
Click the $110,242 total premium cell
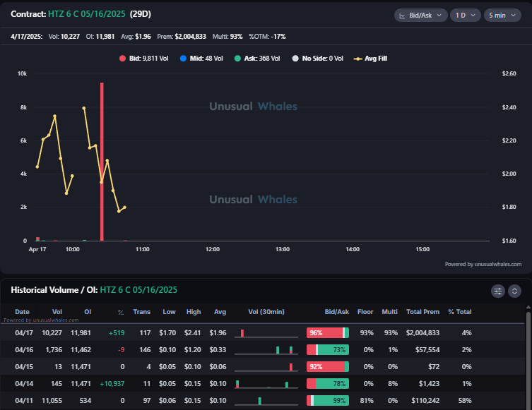pos(425,401)
